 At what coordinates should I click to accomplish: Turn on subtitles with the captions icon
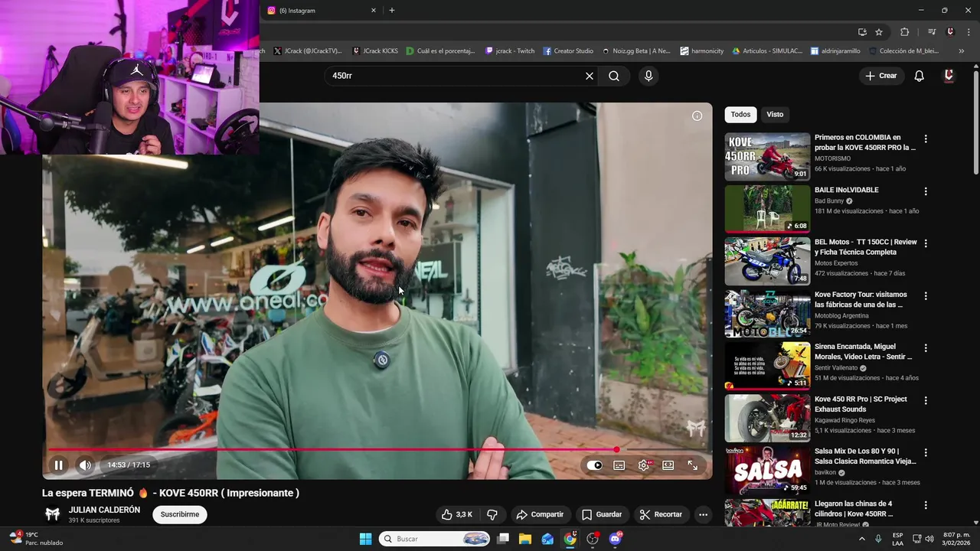coord(619,465)
